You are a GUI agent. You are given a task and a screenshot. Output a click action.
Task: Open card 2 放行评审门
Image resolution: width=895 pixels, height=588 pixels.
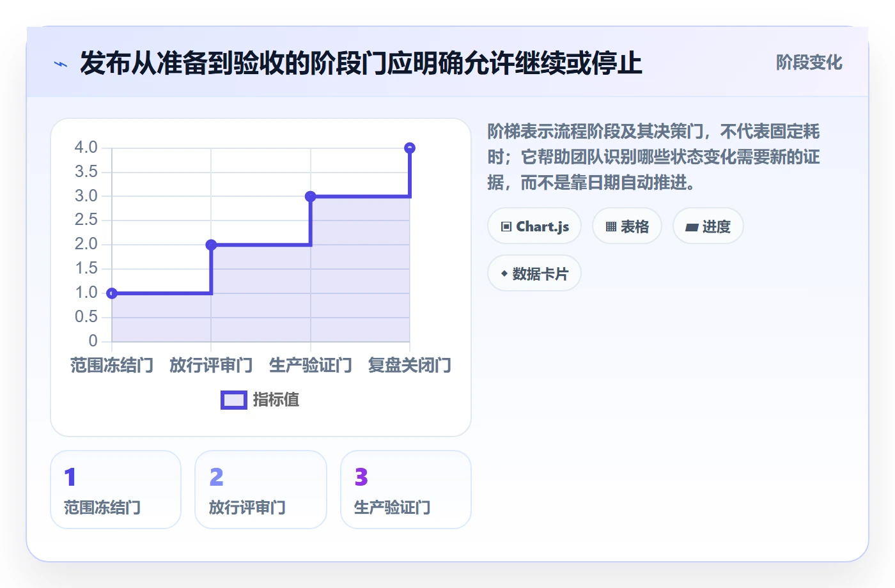[x=261, y=490]
